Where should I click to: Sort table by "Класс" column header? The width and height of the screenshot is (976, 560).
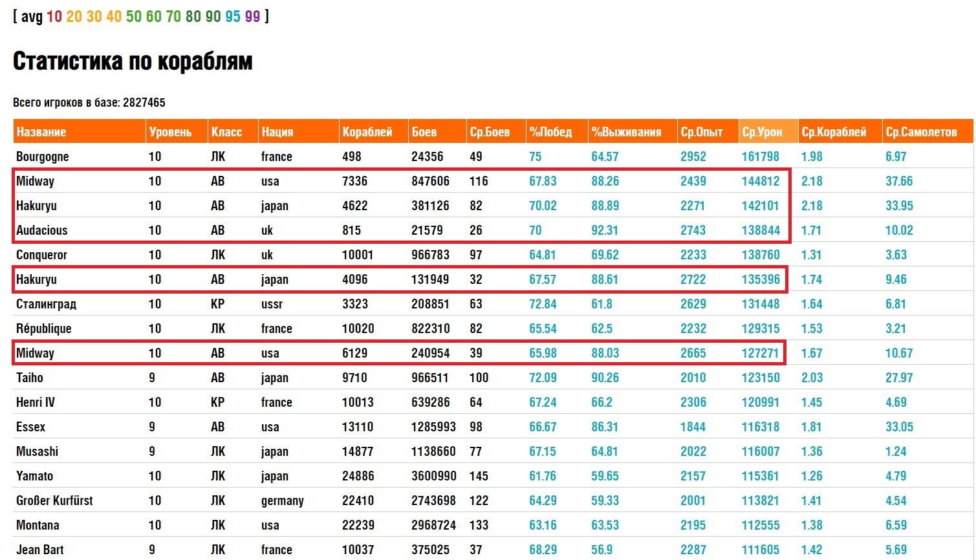[226, 132]
